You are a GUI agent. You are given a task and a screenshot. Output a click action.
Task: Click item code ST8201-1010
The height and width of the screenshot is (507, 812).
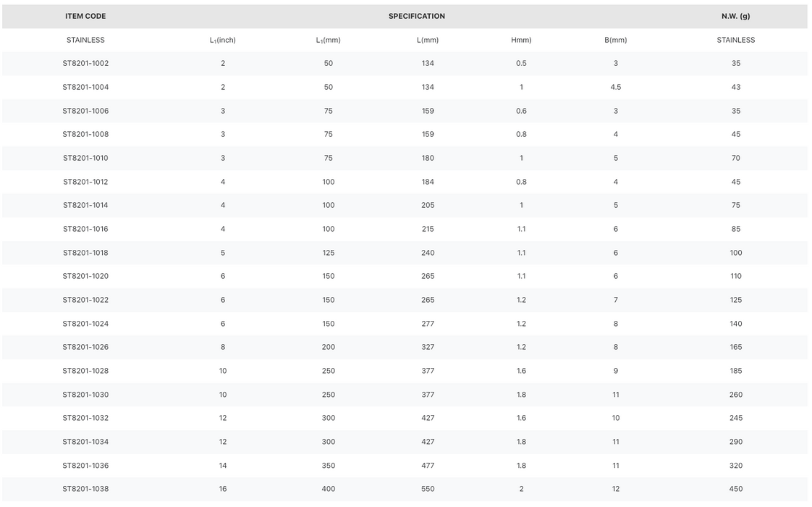(85, 158)
